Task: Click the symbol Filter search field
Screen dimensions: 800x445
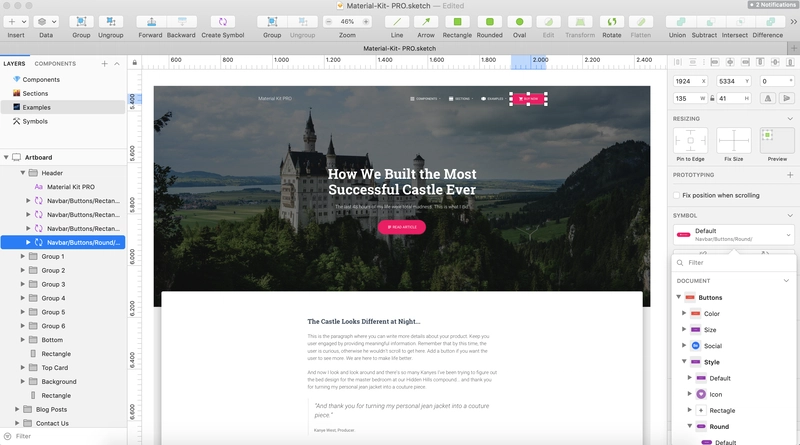Action: click(x=734, y=262)
